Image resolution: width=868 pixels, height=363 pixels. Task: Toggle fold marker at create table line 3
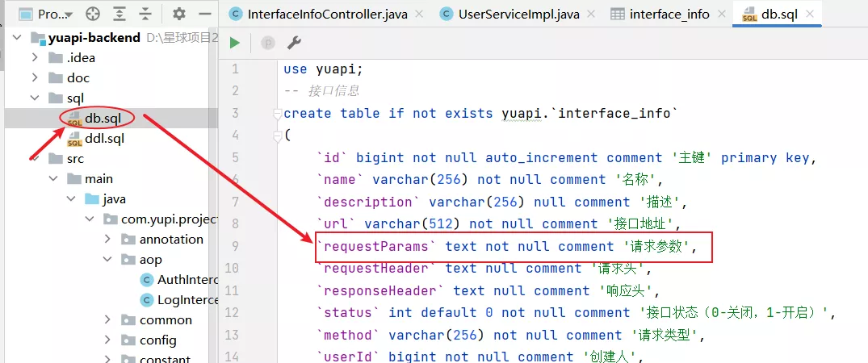[x=278, y=114]
